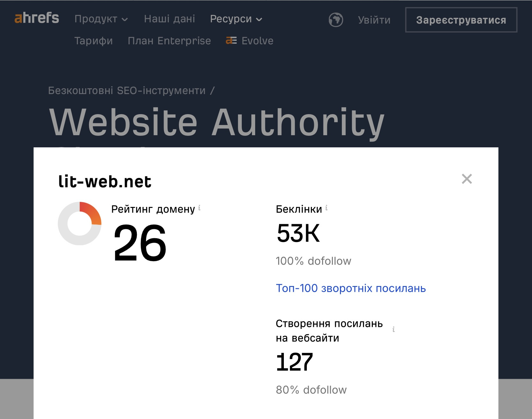Open Наші дані page
The width and height of the screenshot is (532, 419).
[x=169, y=19]
